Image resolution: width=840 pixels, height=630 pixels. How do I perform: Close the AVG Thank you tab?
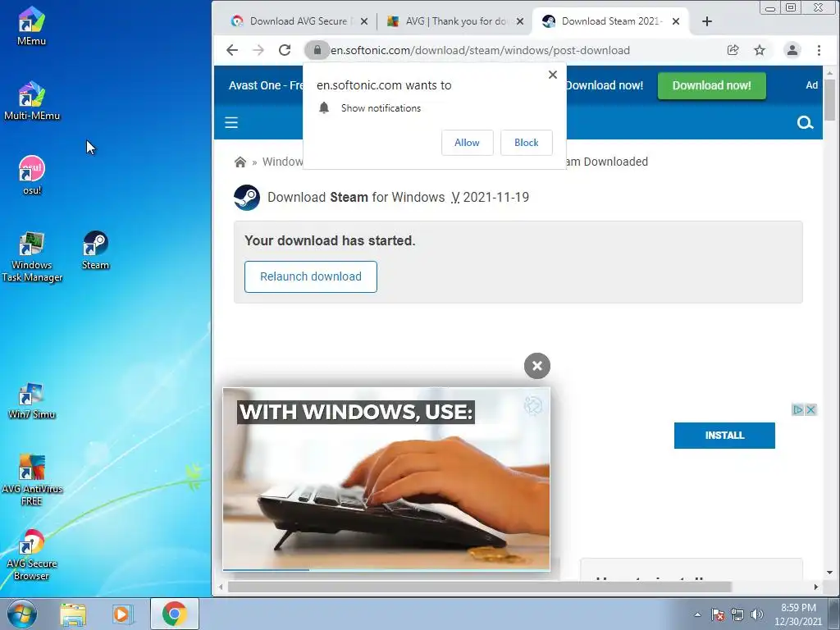[519, 21]
